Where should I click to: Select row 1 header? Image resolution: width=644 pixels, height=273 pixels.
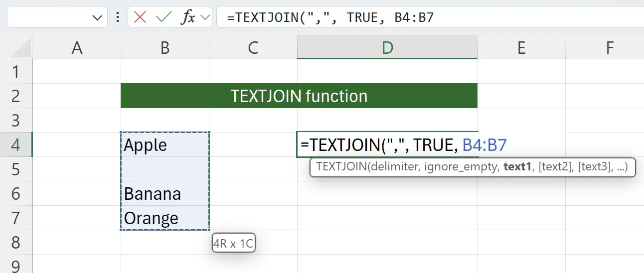[x=16, y=72]
